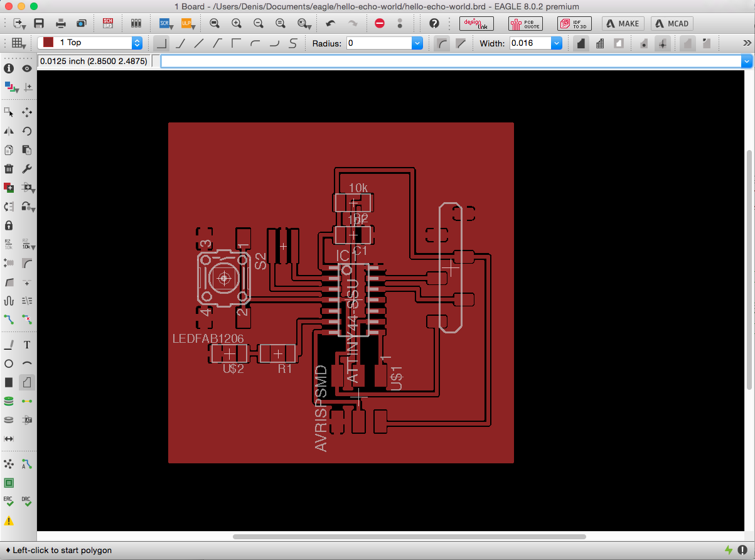Run the ERC check
755x560 pixels.
click(9, 502)
